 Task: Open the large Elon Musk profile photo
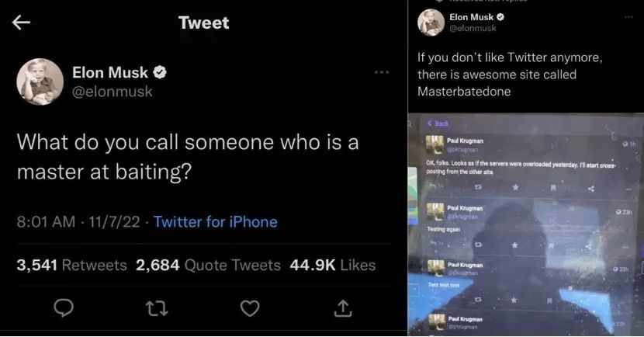click(40, 82)
